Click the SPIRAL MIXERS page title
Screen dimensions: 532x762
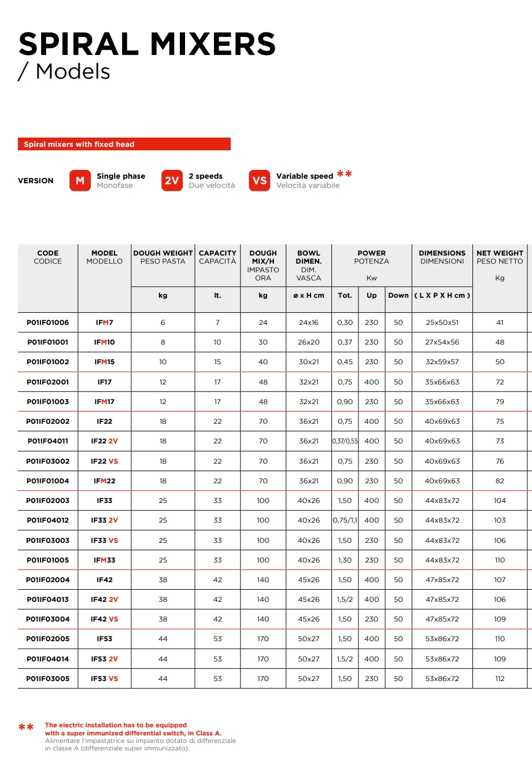click(x=147, y=44)
